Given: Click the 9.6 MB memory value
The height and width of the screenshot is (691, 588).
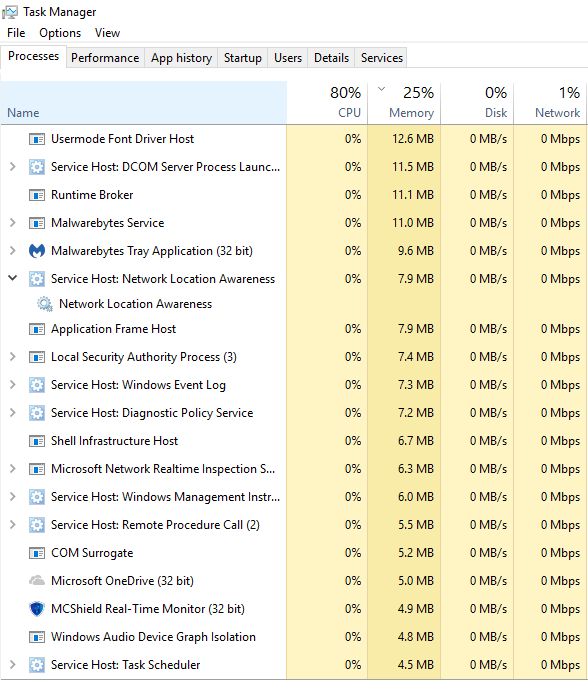Looking at the screenshot, I should (x=416, y=251).
